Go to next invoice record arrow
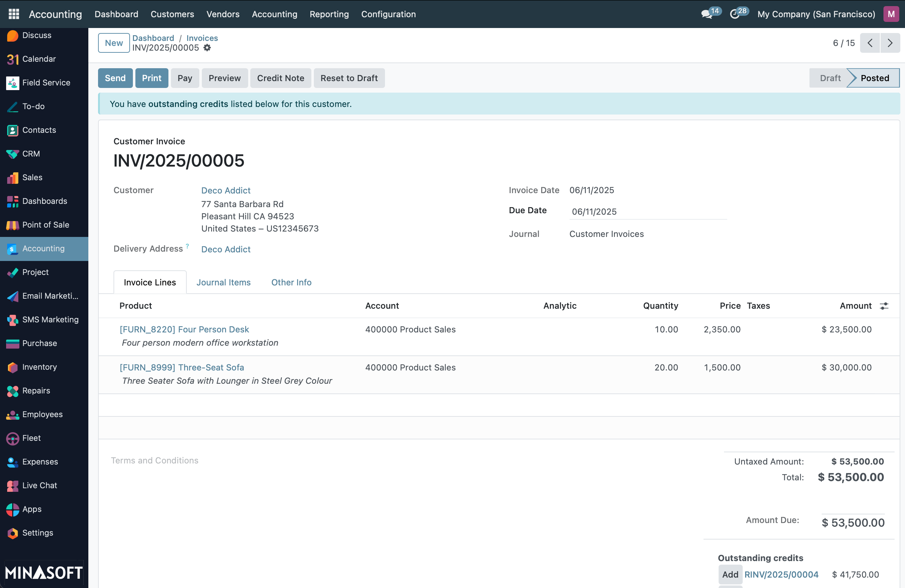Image resolution: width=905 pixels, height=588 pixels. click(x=890, y=43)
